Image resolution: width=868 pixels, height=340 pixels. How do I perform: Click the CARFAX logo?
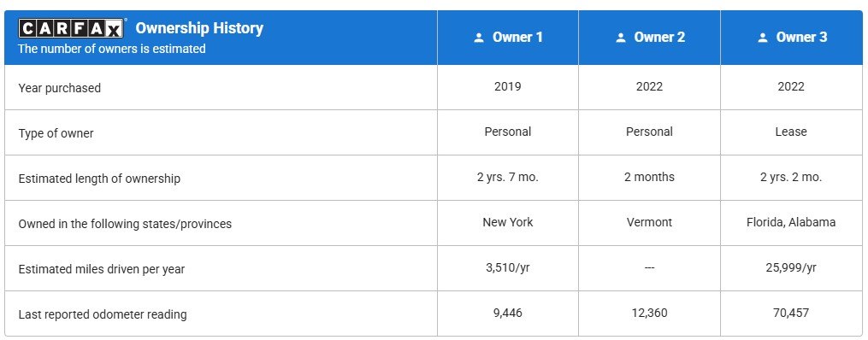coord(72,28)
